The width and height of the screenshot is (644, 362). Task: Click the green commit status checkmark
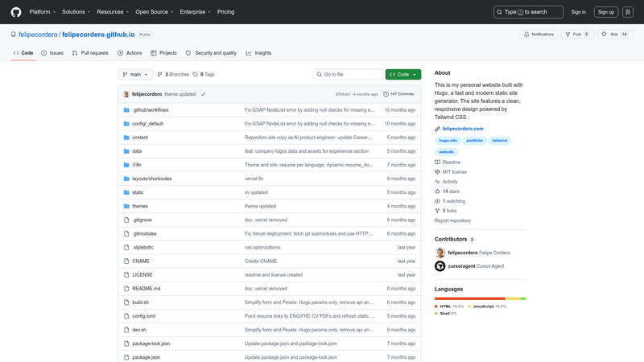(203, 94)
